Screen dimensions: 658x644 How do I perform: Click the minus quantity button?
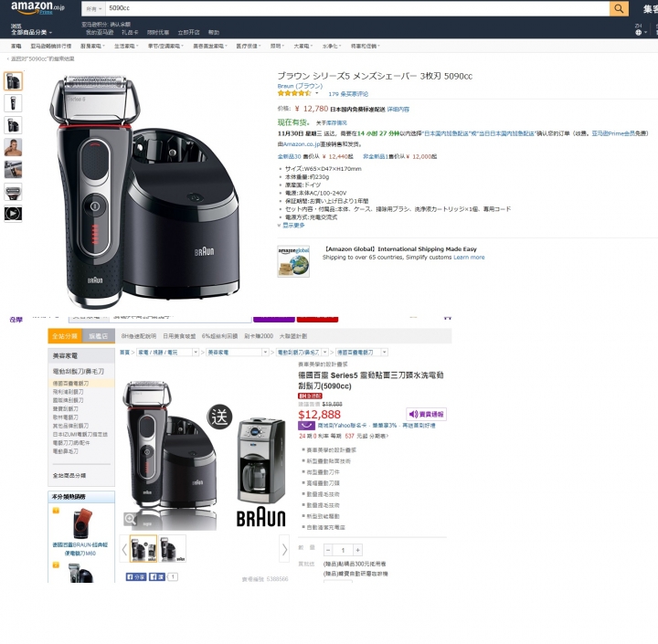point(328,550)
